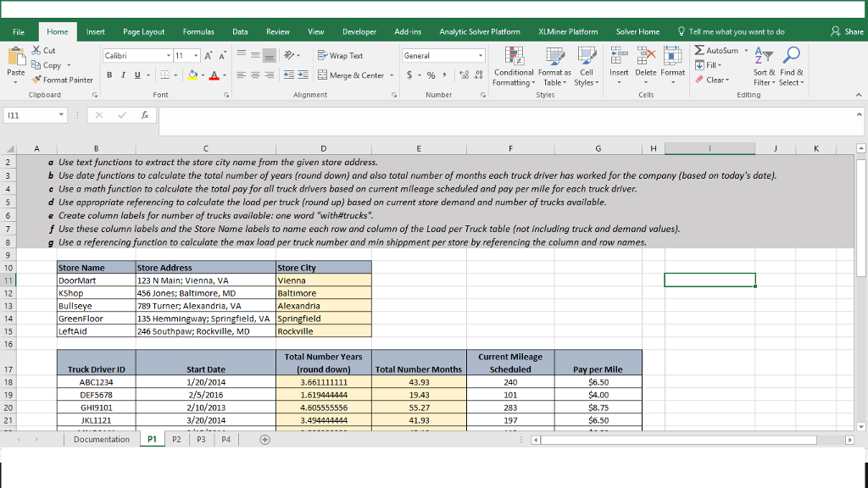The image size is (868, 488).
Task: Open the Clear dropdown
Action: point(712,80)
